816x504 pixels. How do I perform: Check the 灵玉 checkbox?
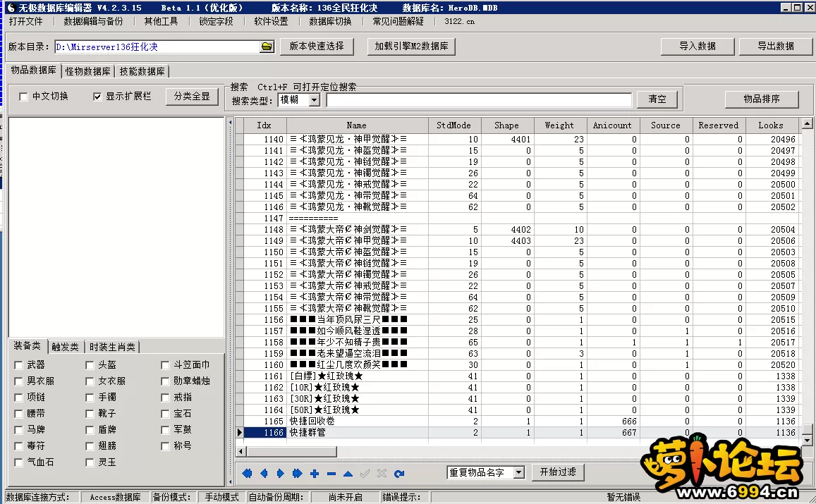(x=90, y=462)
